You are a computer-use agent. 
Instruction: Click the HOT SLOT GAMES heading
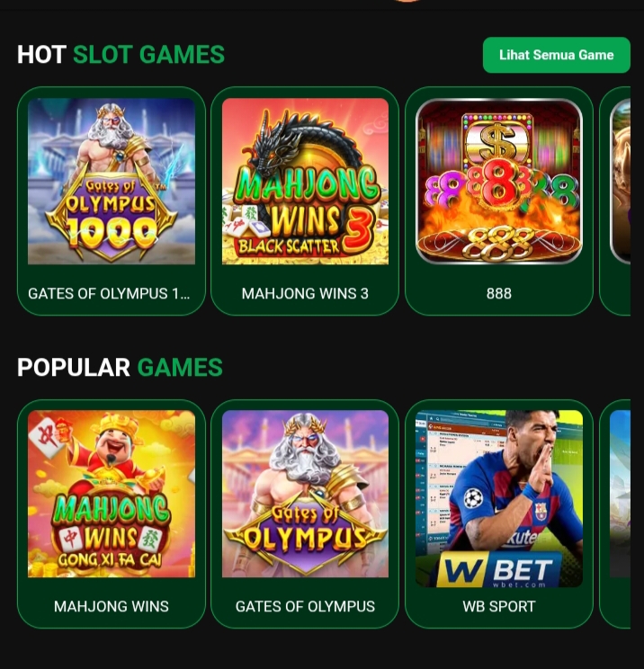(x=121, y=55)
